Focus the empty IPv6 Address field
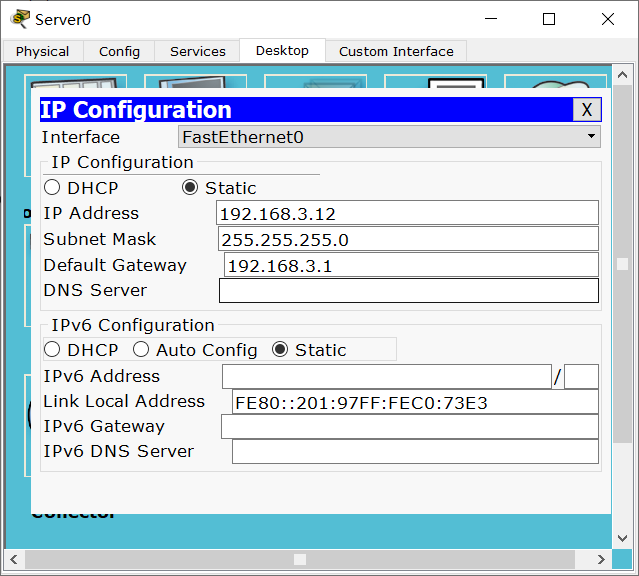Viewport: 639px width, 576px height. pyautogui.click(x=387, y=377)
